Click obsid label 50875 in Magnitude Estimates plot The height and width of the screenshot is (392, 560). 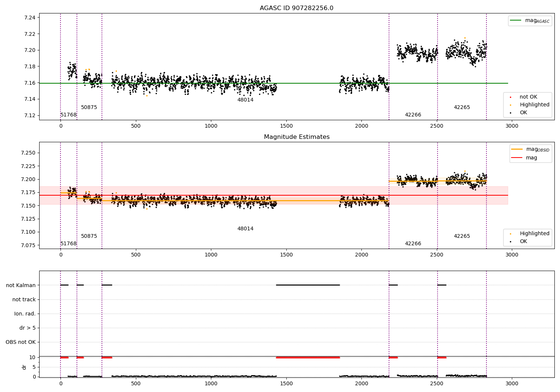click(x=89, y=236)
